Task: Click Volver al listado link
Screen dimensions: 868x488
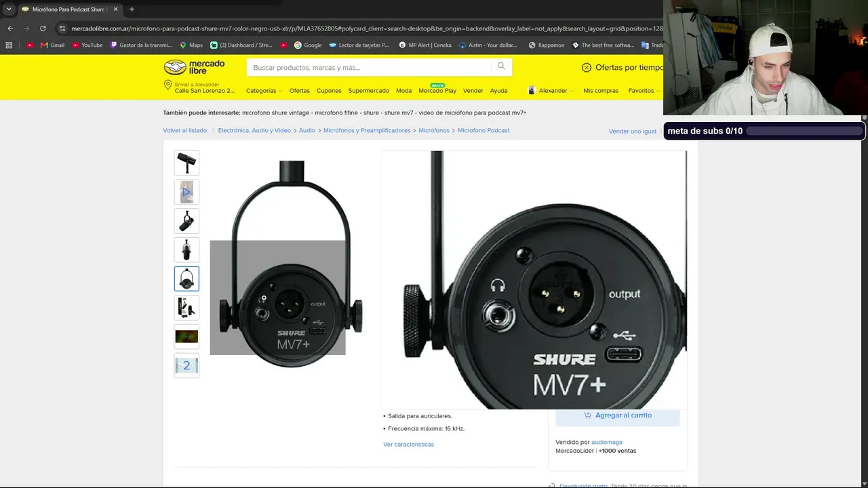Action: (184, 130)
